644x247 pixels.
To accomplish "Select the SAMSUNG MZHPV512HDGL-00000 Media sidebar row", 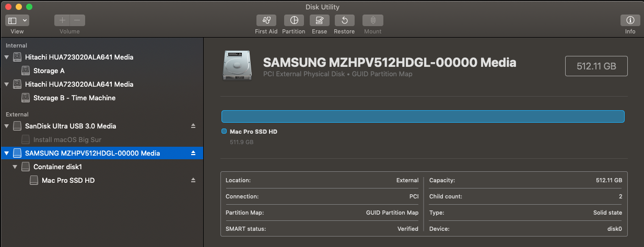I will click(x=101, y=153).
